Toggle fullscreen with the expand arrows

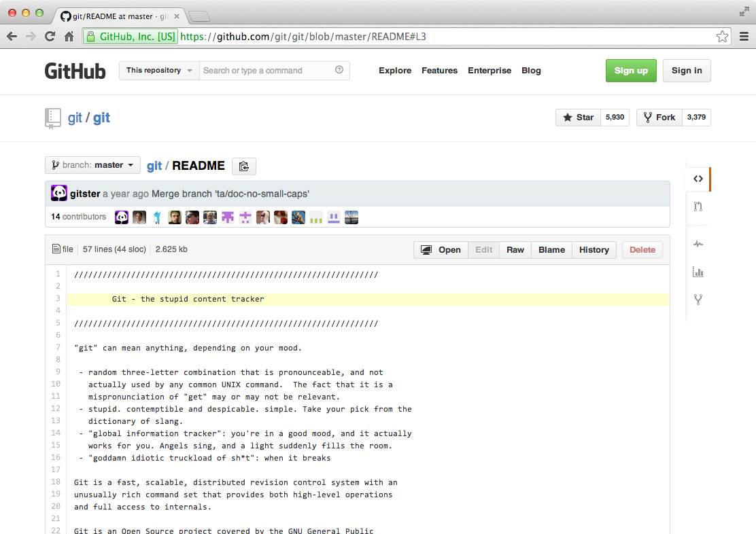click(x=744, y=12)
